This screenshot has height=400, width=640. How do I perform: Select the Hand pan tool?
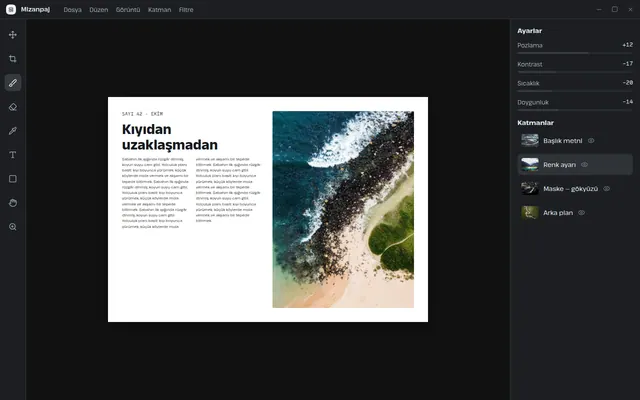pos(13,203)
